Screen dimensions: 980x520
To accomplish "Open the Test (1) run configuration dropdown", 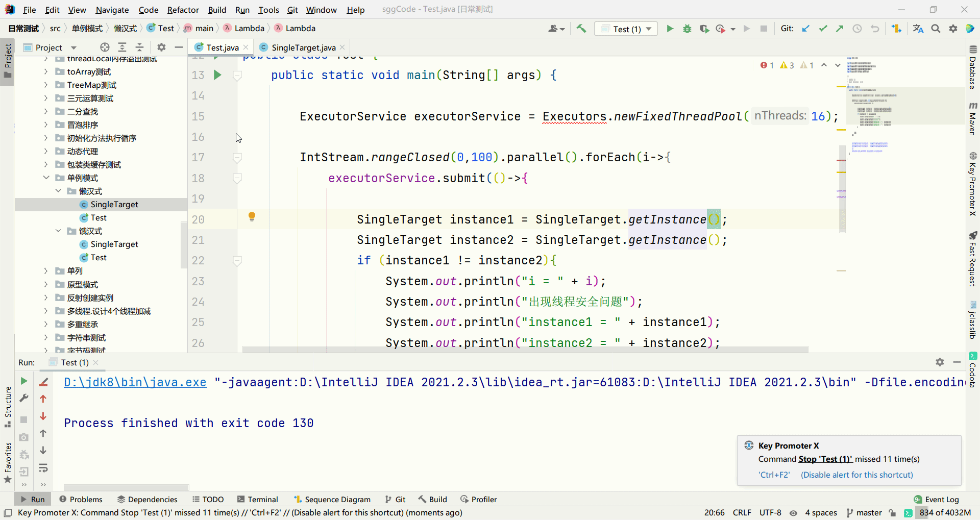I will (x=626, y=29).
